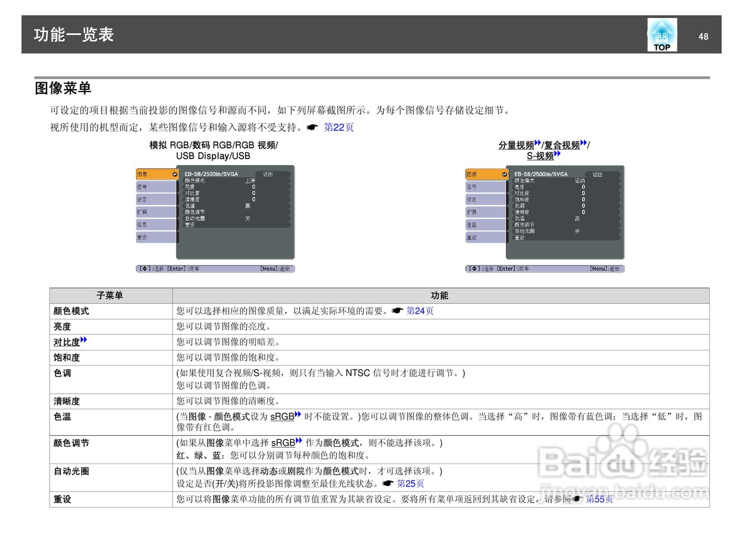Select 设定 tab in the 分量视频 menu screenshot
Viewport: 756px width, 535px height.
486,199
